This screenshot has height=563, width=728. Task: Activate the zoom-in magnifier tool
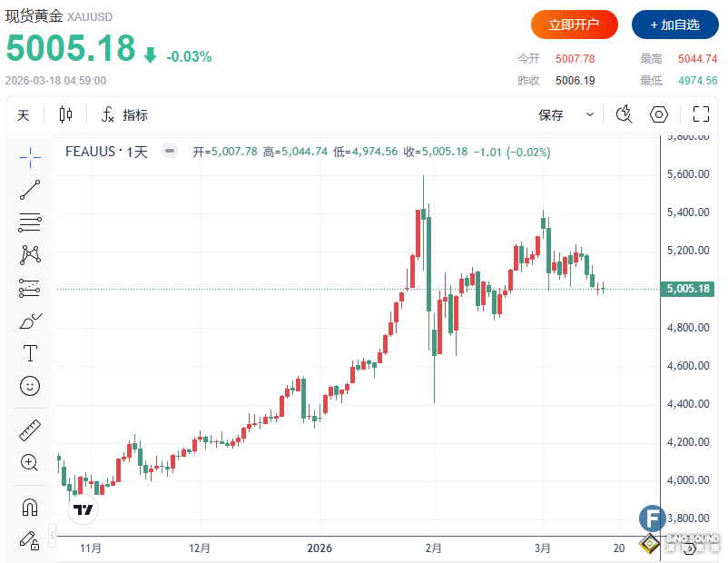click(30, 463)
